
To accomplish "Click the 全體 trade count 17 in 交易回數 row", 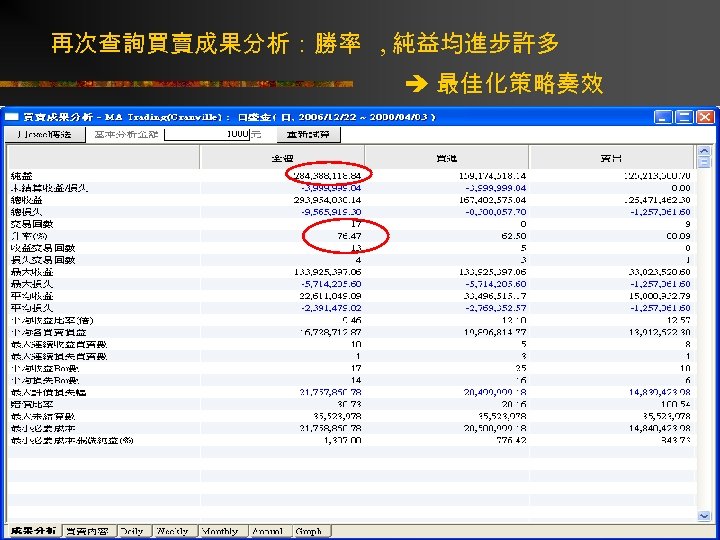I will point(356,224).
